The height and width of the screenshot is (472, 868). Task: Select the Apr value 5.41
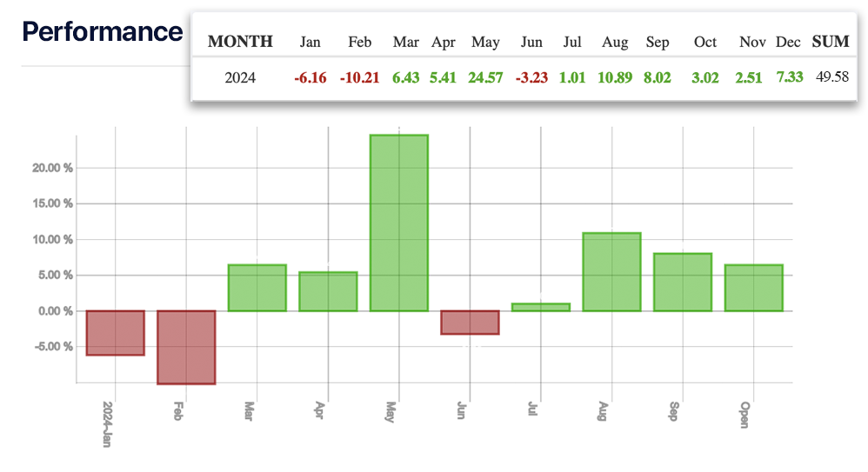pos(443,77)
